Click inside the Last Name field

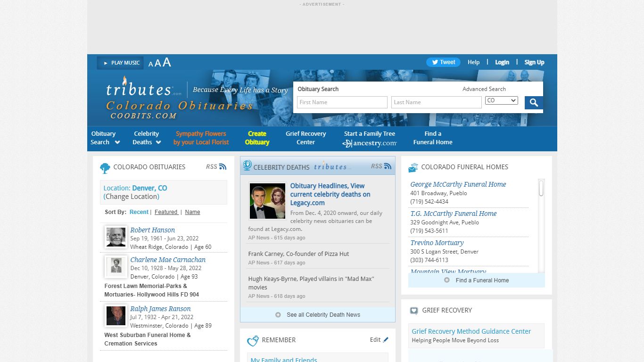[437, 102]
